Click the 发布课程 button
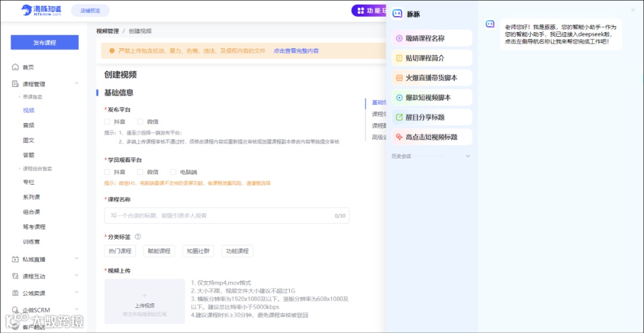The image size is (644, 333). click(x=44, y=43)
